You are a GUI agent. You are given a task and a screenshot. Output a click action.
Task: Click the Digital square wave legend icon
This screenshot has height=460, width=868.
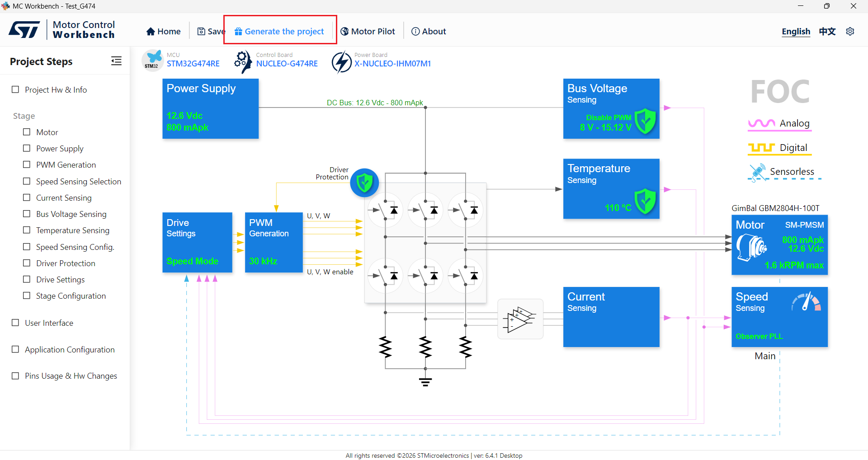coord(762,148)
